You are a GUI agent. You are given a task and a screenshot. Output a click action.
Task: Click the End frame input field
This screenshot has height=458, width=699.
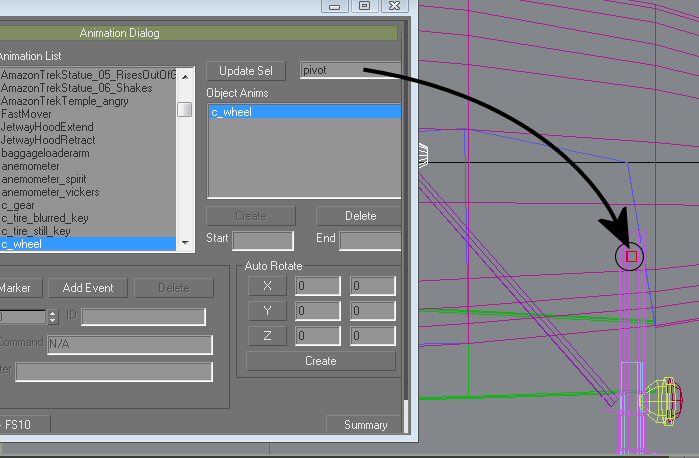(369, 240)
